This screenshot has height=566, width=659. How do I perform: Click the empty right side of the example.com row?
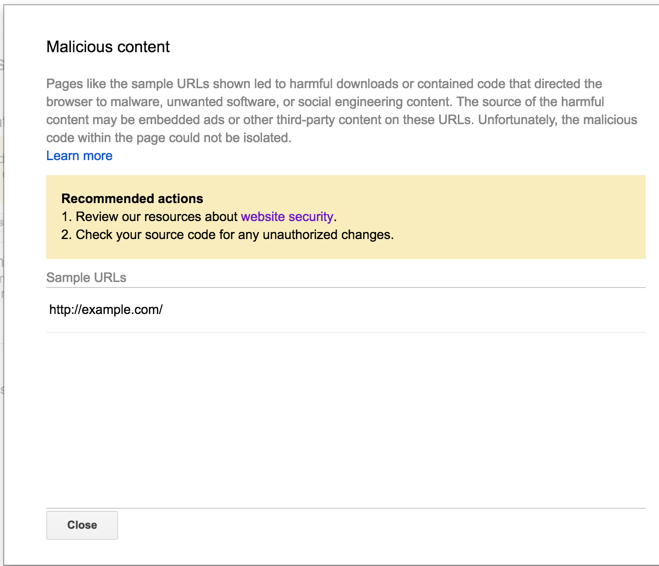(x=450, y=310)
